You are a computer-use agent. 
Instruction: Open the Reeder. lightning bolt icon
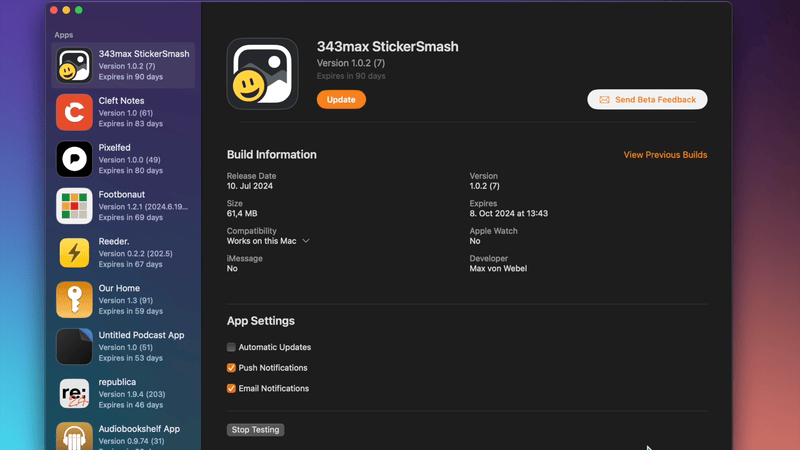click(74, 253)
